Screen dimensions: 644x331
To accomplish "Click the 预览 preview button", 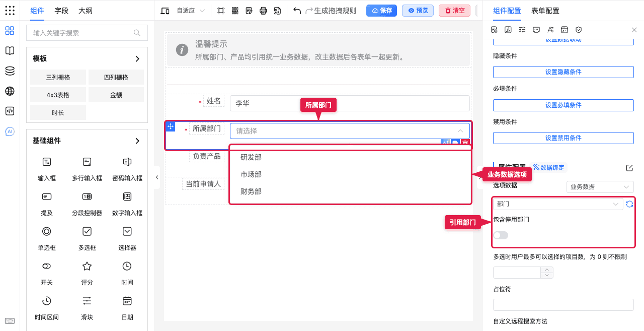I will tap(418, 11).
